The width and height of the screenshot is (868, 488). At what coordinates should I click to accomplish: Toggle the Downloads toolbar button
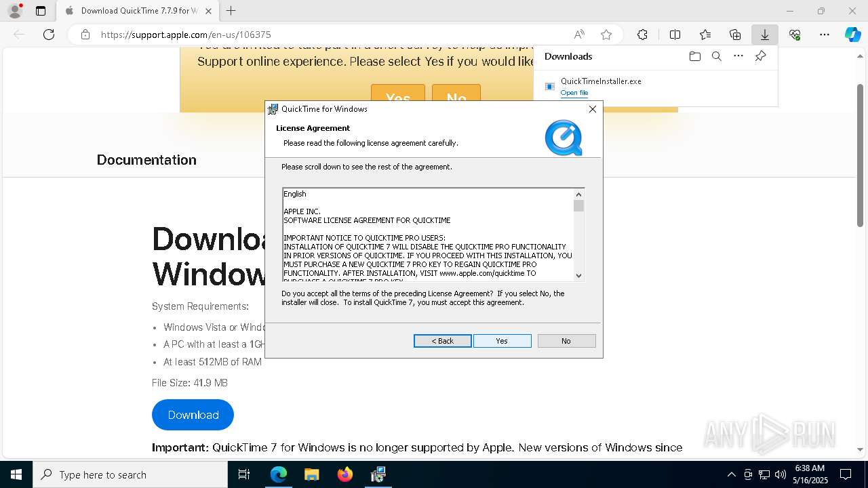[x=765, y=35]
